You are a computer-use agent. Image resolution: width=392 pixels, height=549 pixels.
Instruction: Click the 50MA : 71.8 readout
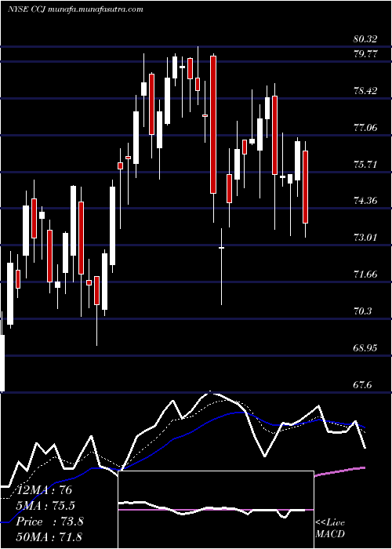tap(49, 536)
